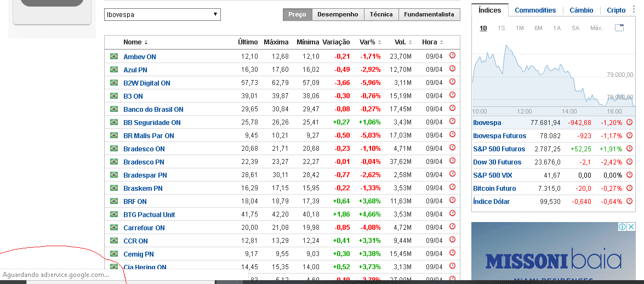Open the S&P 500 Futuros link
The height and width of the screenshot is (284, 644).
click(x=499, y=149)
